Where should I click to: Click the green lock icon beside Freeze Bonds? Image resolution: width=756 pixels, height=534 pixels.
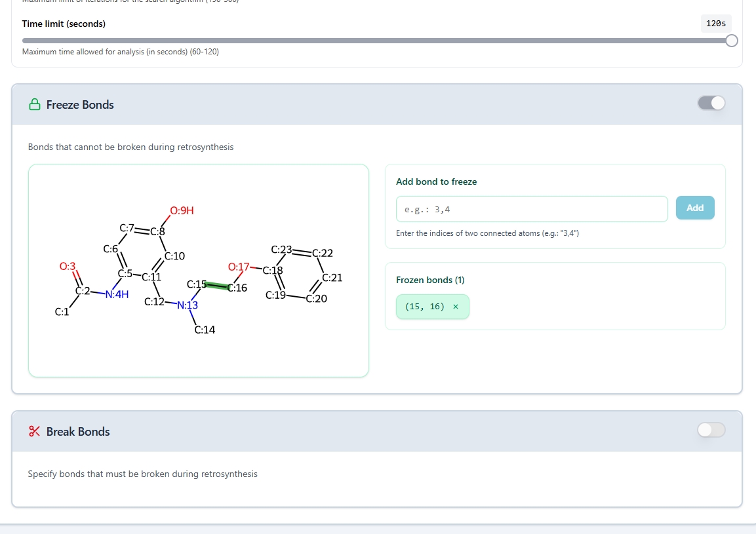pos(34,105)
